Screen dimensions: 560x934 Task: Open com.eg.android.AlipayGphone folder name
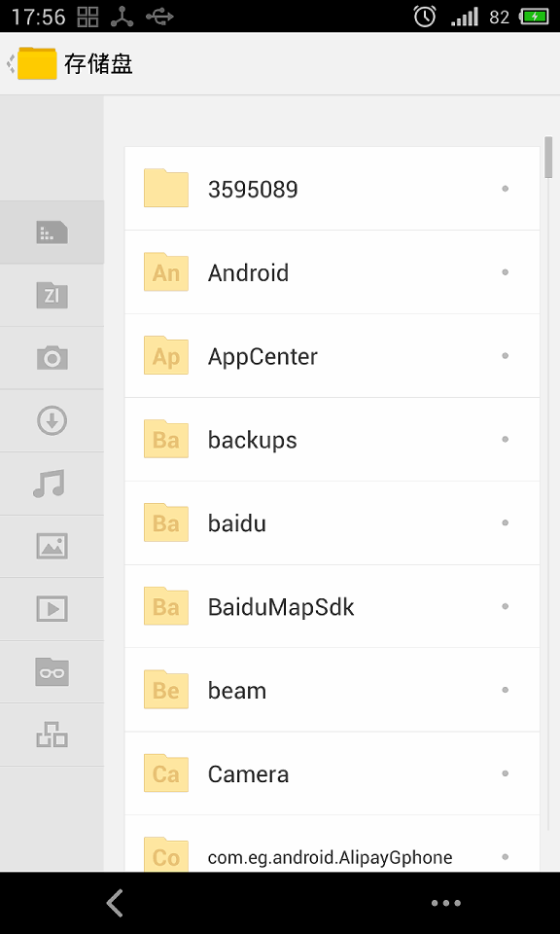click(330, 858)
